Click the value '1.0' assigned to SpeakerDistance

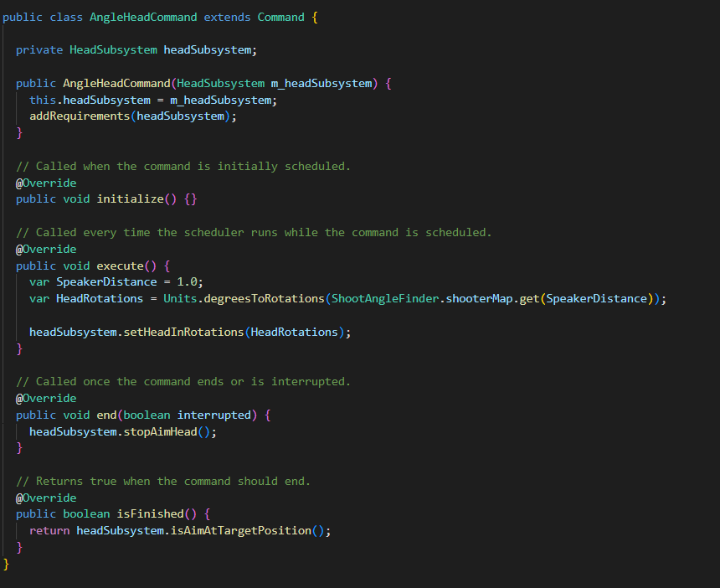[x=188, y=282]
